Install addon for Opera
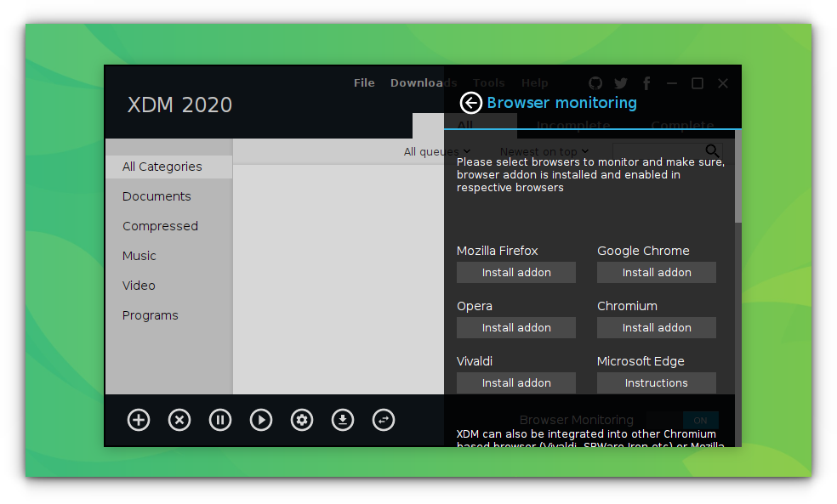Viewport: 837px width, 504px height. pos(516,328)
